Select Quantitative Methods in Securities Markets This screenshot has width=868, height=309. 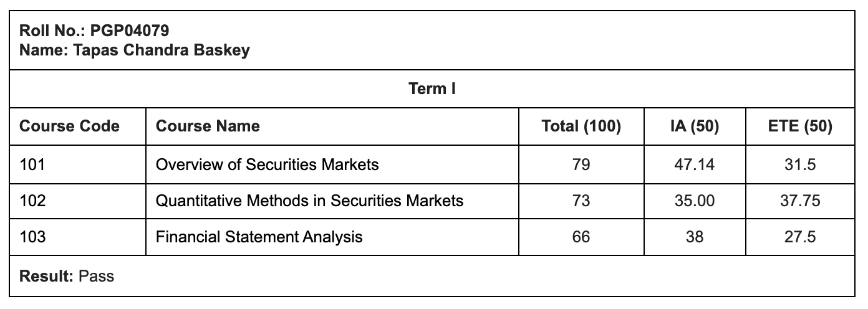tap(309, 201)
